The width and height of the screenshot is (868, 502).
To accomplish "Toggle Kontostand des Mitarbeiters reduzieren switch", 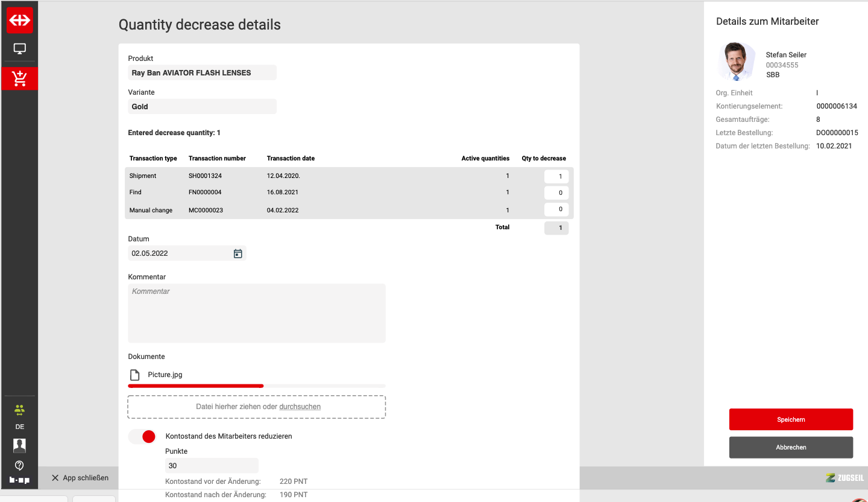I will click(142, 436).
